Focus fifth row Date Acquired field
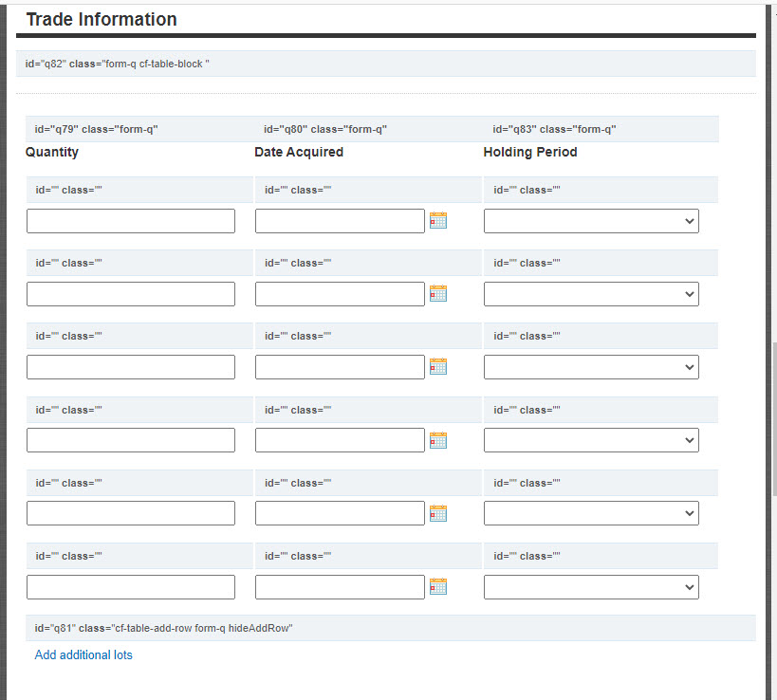 click(x=340, y=513)
